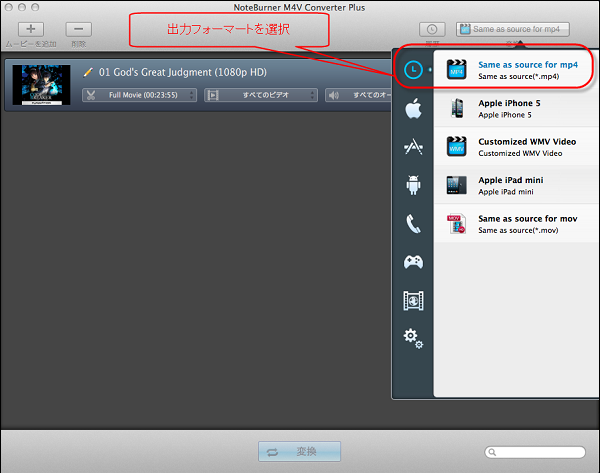Open the audio track dropdown with speaker icon
The image size is (600, 473).
click(358, 95)
